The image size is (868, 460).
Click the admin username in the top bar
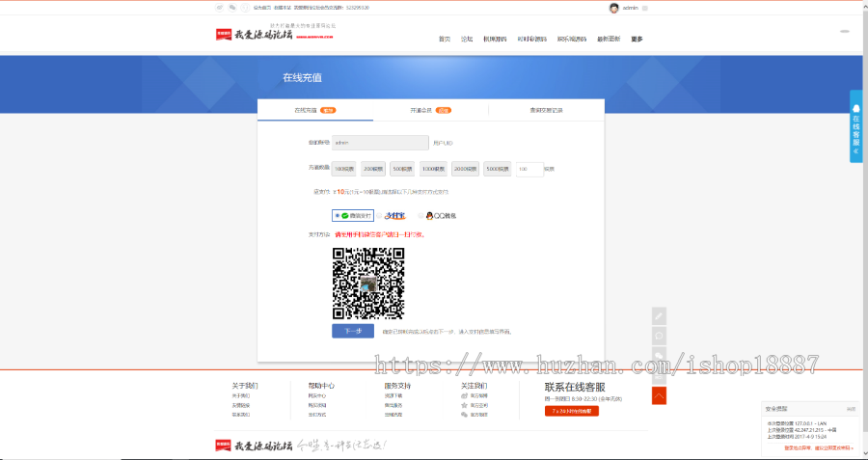click(x=631, y=8)
